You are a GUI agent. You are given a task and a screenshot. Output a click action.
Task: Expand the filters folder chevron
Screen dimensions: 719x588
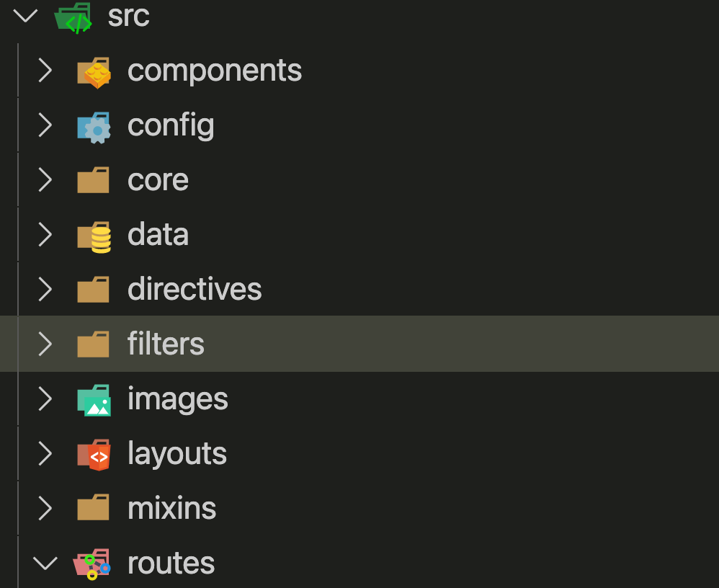[x=45, y=344]
